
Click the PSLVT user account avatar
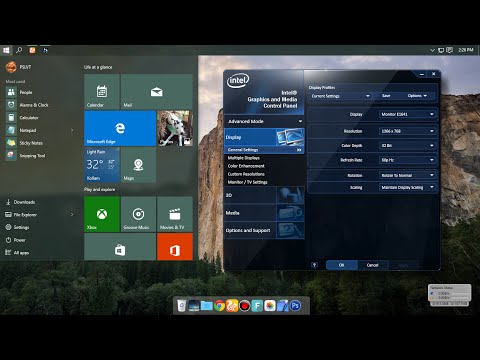tap(11, 67)
